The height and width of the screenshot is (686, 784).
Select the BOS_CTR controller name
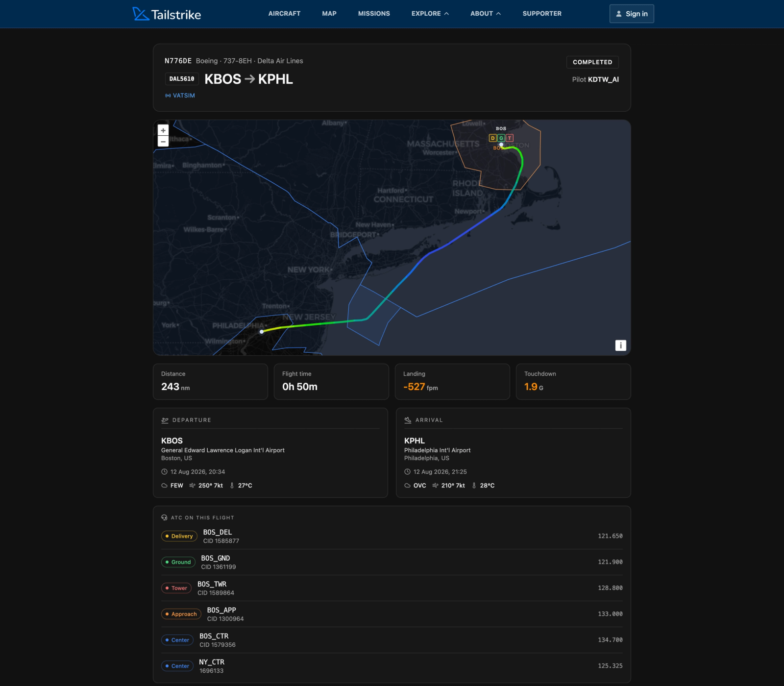[214, 636]
